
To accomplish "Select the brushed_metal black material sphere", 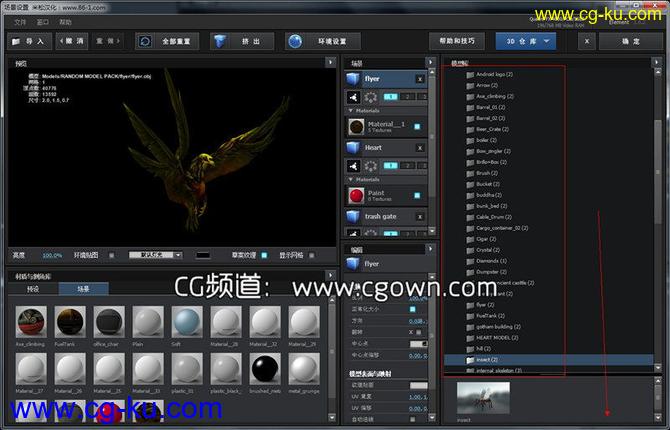I will [265, 368].
